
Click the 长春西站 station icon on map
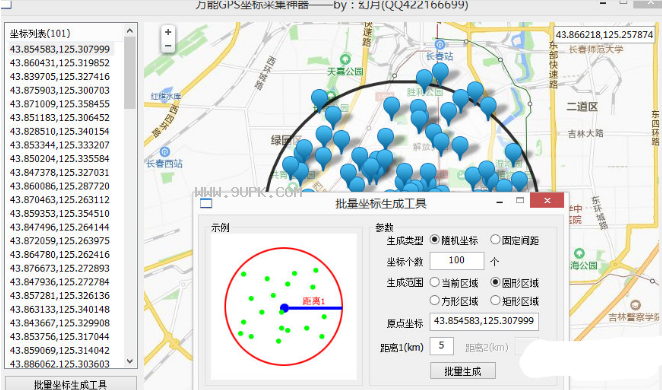point(165,152)
